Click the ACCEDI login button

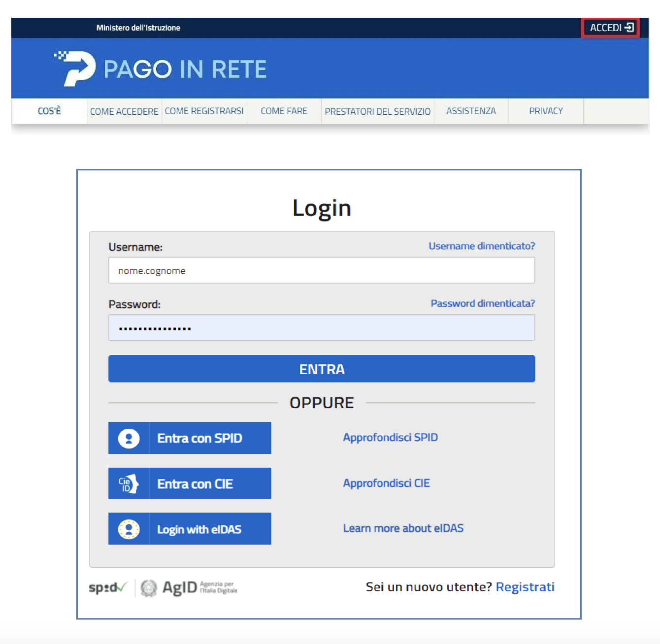coord(611,28)
